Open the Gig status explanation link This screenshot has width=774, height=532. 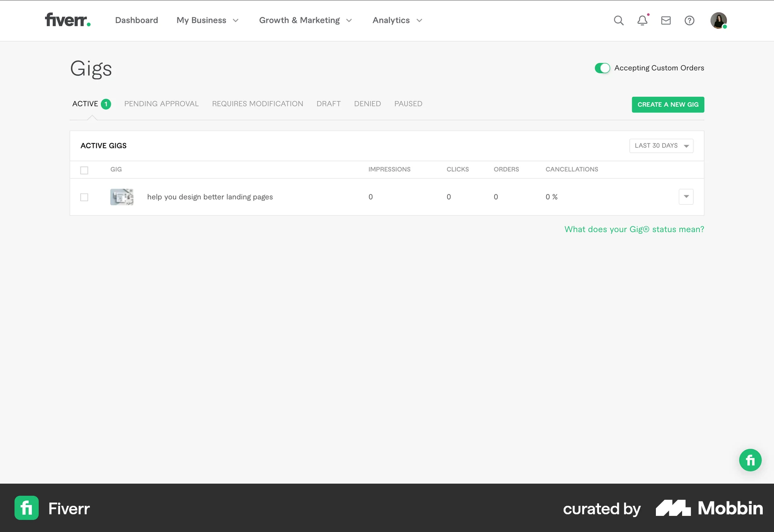634,229
